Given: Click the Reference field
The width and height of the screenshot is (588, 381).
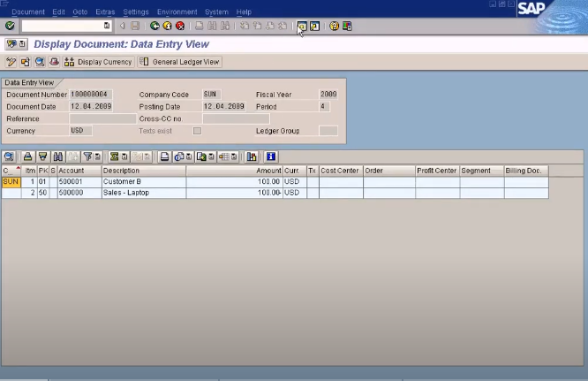Looking at the screenshot, I should coord(102,118).
